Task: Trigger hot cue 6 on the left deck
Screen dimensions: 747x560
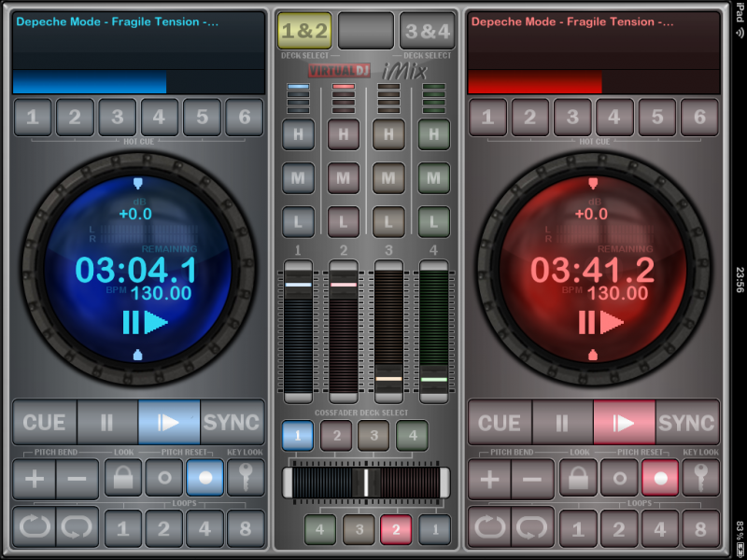Action: click(245, 118)
